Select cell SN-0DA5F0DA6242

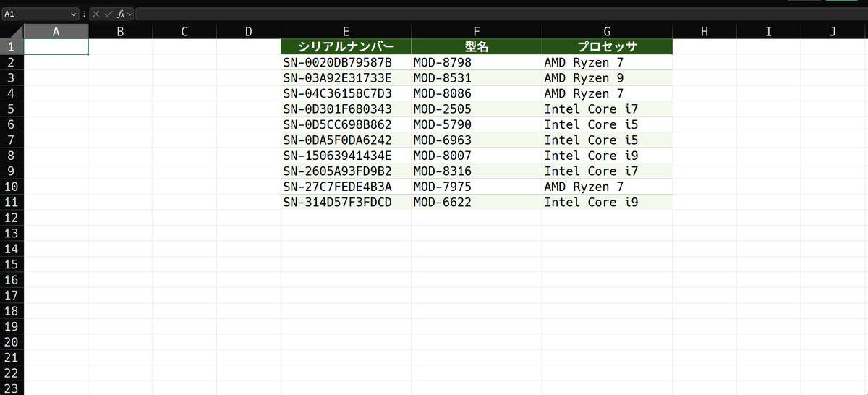346,140
